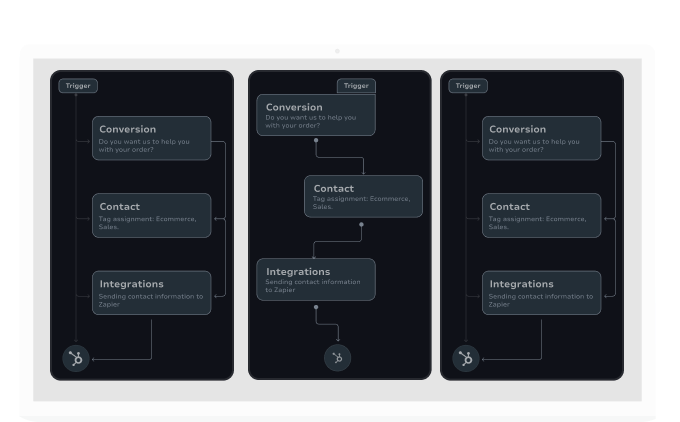Screen dimensions: 680x422
Task: Click "Sending contact information to Zapier" text in middle panel
Action: [x=313, y=286]
